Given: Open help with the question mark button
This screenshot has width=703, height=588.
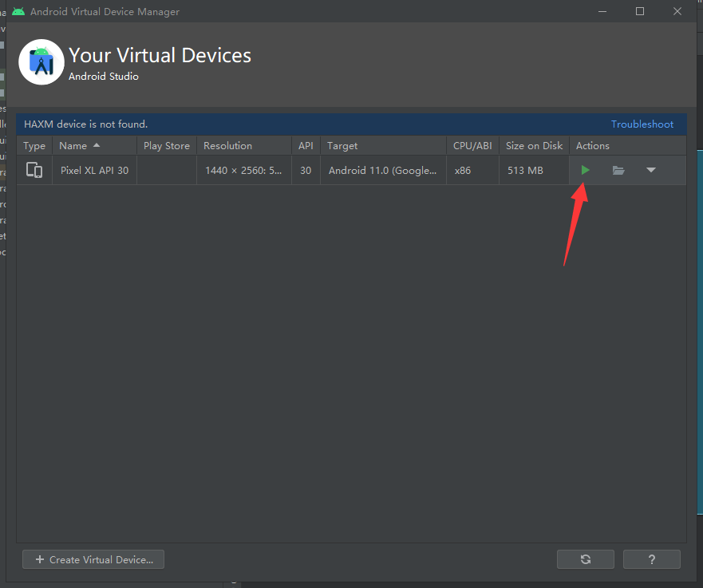Looking at the screenshot, I should click(652, 559).
